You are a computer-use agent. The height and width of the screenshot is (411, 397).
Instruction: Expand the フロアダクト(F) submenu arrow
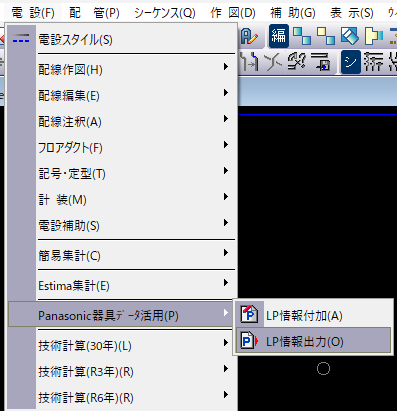click(226, 145)
